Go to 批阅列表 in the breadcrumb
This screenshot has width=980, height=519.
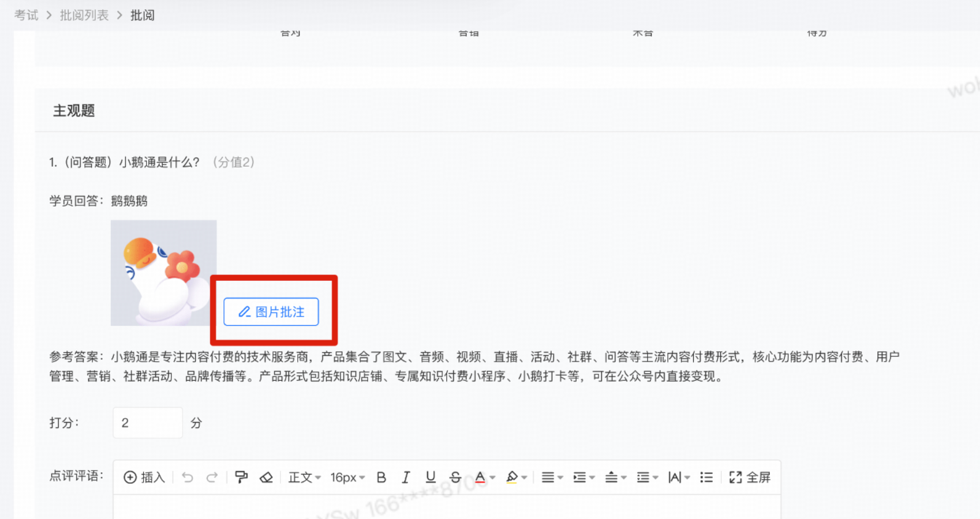[x=84, y=14]
